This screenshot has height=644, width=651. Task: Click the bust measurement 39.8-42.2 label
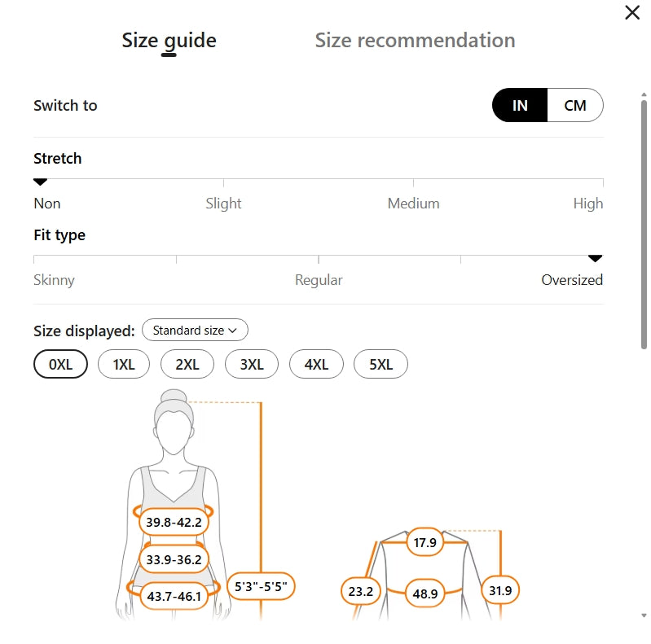click(x=174, y=523)
